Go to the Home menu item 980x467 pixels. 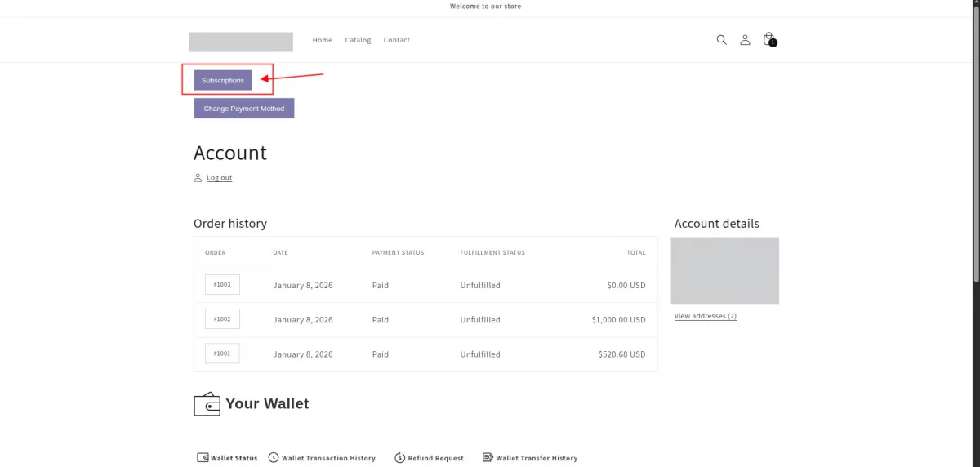[323, 40]
